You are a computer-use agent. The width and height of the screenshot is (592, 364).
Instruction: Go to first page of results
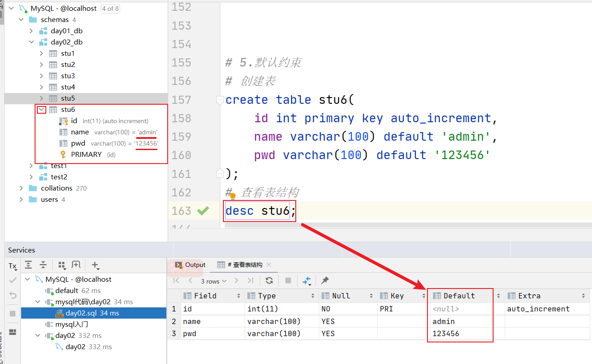(176, 280)
